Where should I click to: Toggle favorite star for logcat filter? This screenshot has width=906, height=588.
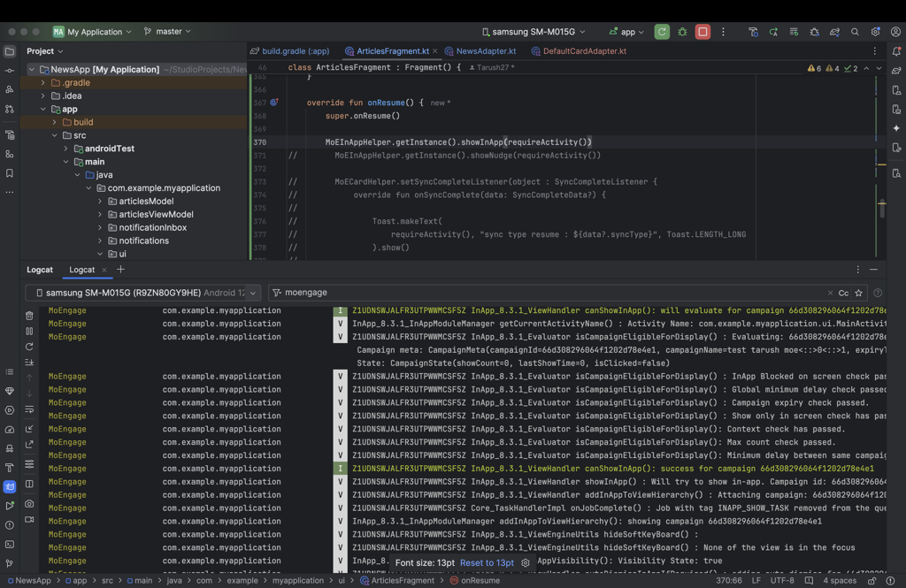click(x=859, y=293)
